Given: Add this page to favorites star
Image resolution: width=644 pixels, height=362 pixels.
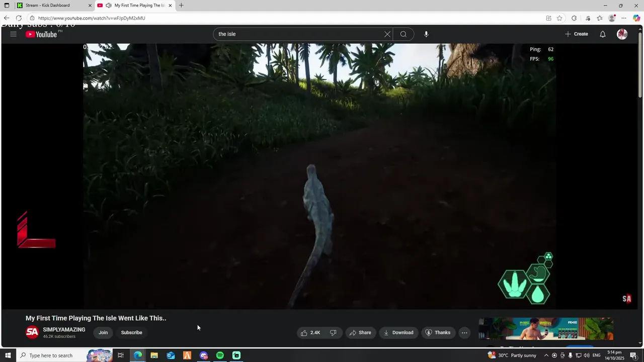Looking at the screenshot, I should [559, 18].
